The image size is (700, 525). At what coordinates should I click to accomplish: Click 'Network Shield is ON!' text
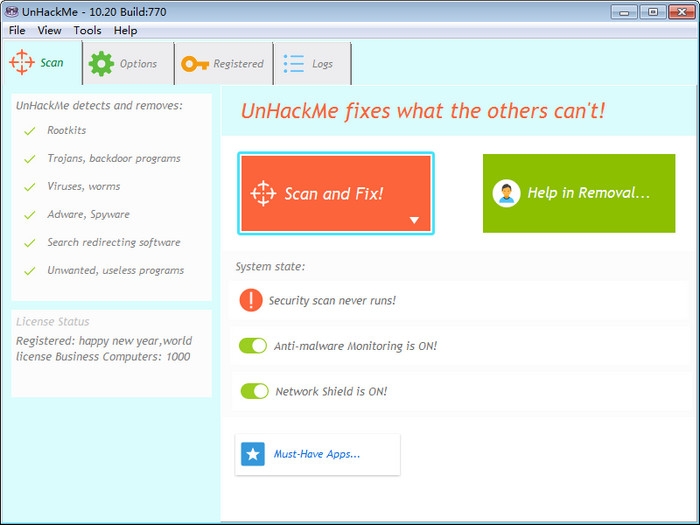pos(331,392)
